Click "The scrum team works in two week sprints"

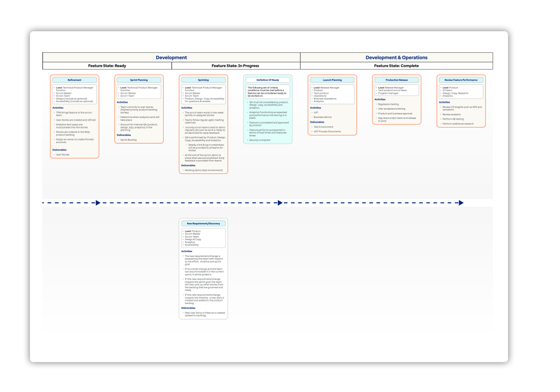click(203, 114)
